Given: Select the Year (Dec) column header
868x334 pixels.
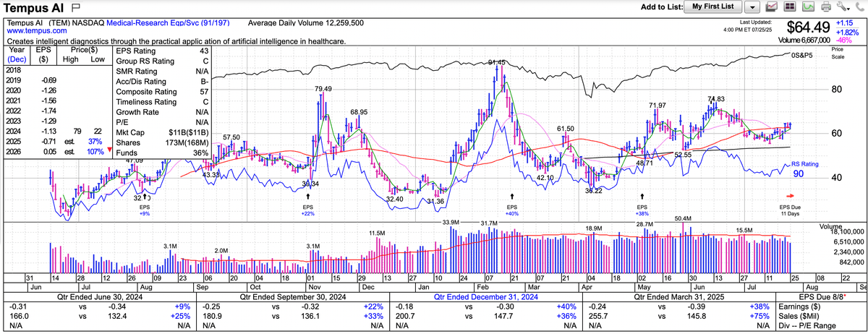Looking at the screenshot, I should click(16, 55).
